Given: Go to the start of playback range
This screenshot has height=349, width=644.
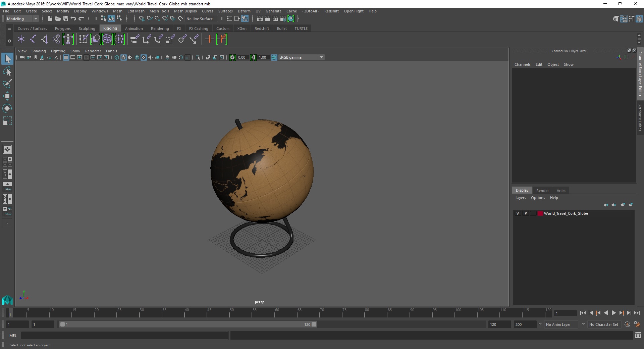Looking at the screenshot, I should (583, 313).
